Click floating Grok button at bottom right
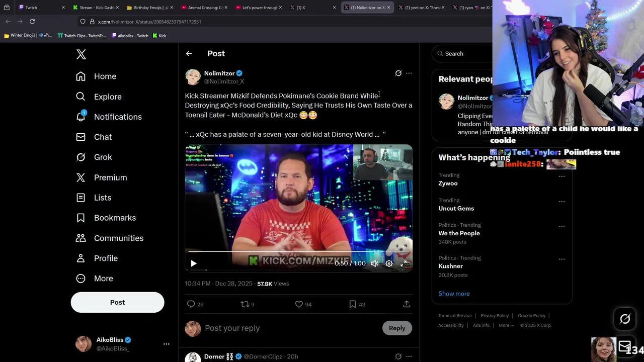This screenshot has width=644, height=362. [x=625, y=319]
